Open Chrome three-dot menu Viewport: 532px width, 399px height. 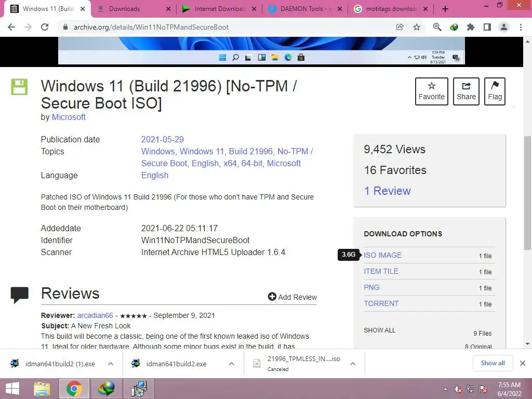tap(521, 27)
